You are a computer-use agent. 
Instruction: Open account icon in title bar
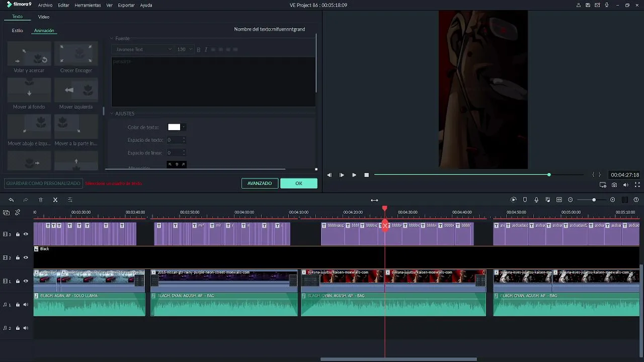[x=579, y=5]
